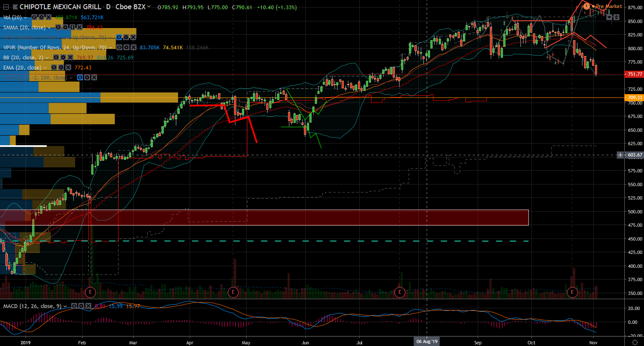644x346 pixels.
Task: Open the Chipotle symbol title dropdown arrow
Action: pos(149,7)
